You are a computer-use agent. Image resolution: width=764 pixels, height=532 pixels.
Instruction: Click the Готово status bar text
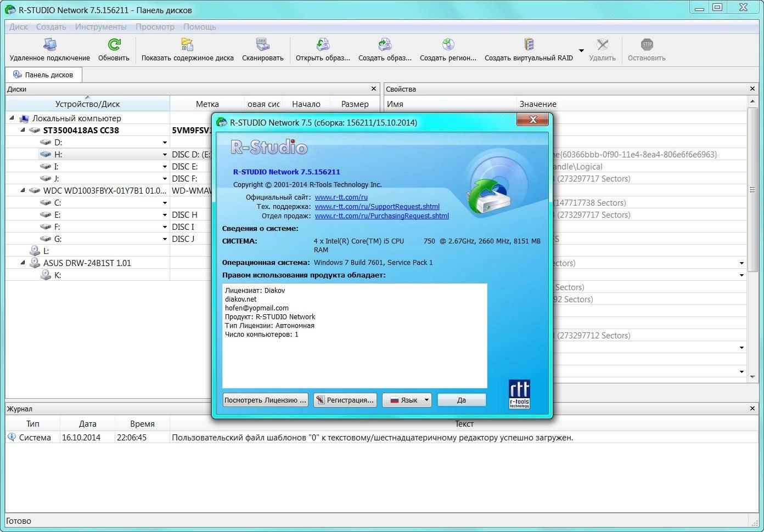coord(19,520)
